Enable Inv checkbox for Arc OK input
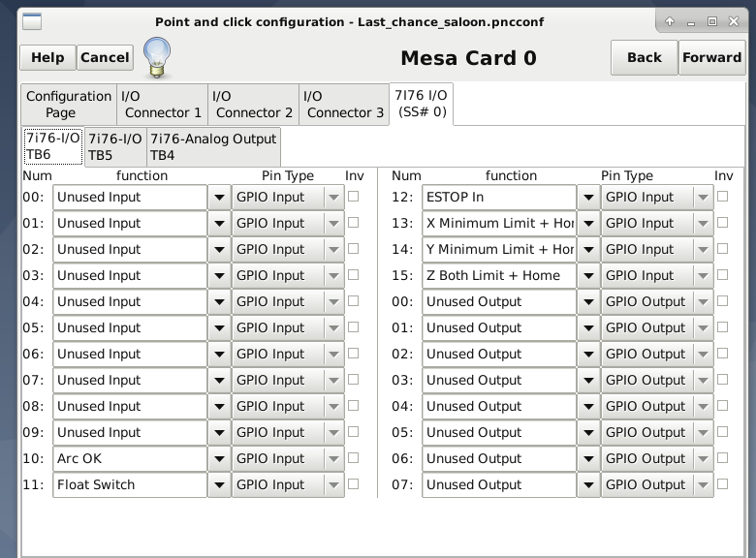Screen dimensions: 756x558 pyautogui.click(x=353, y=458)
